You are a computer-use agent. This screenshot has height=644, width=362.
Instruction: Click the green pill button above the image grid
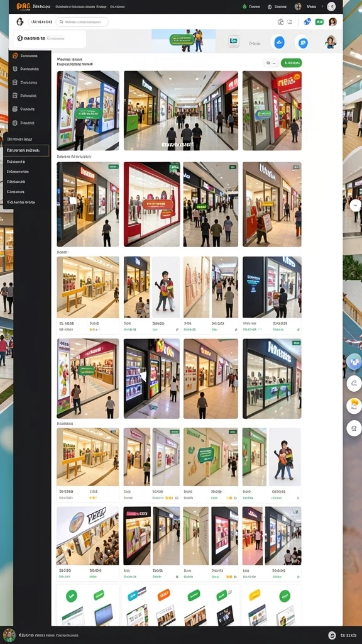coord(292,63)
